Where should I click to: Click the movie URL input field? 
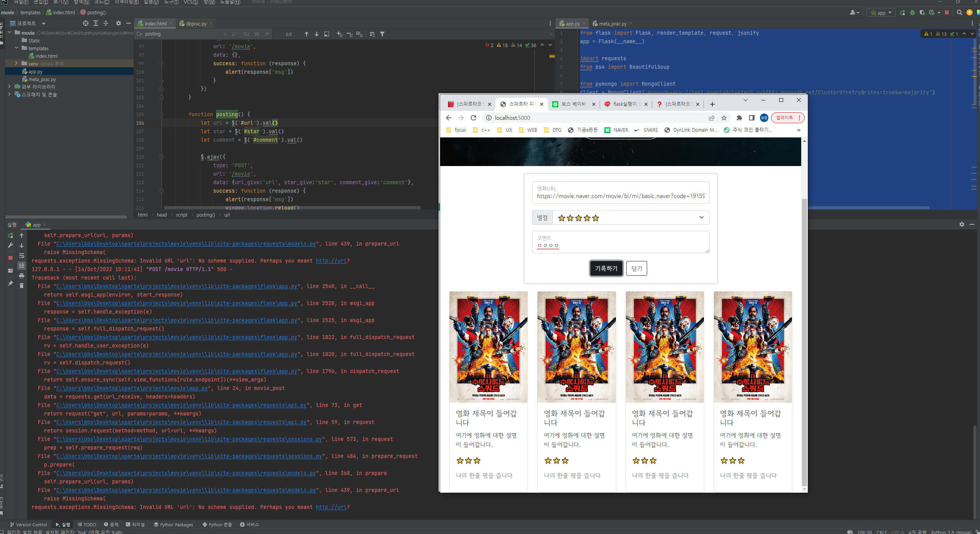pos(621,193)
